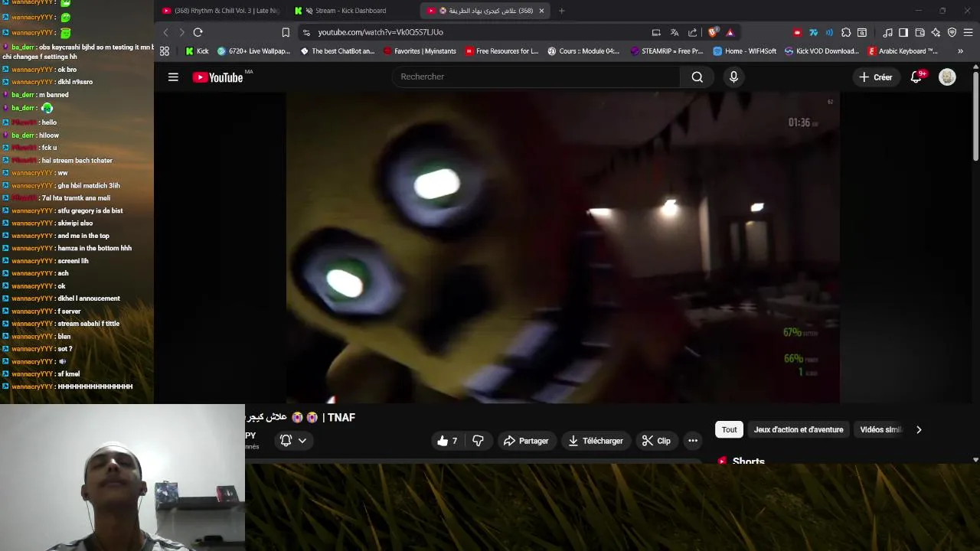Open Kick VOD Download bookmark
The width and height of the screenshot is (980, 551).
point(822,51)
